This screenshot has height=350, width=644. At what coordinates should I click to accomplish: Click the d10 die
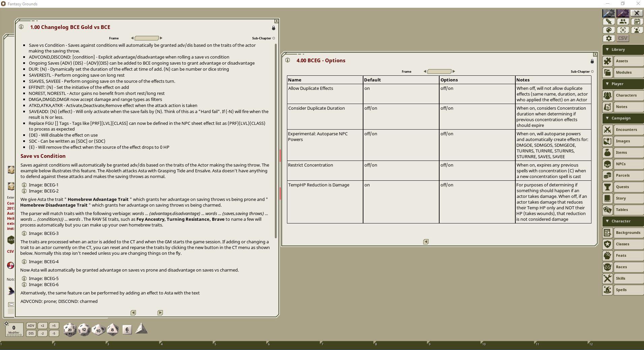(x=98, y=330)
